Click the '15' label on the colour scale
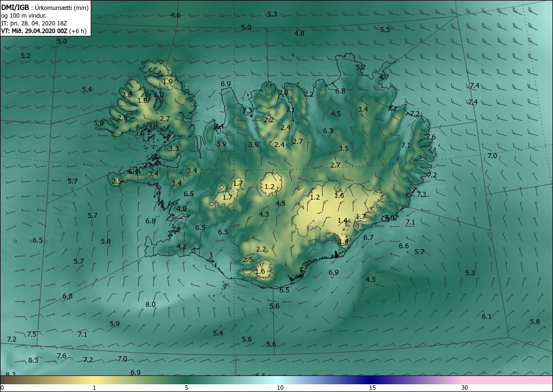 (372, 388)
